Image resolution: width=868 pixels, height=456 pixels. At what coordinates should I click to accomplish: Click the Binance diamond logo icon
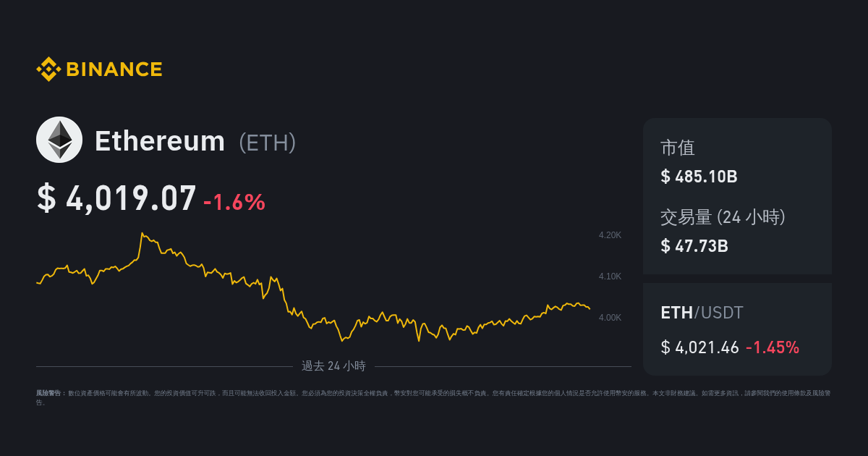click(x=48, y=69)
